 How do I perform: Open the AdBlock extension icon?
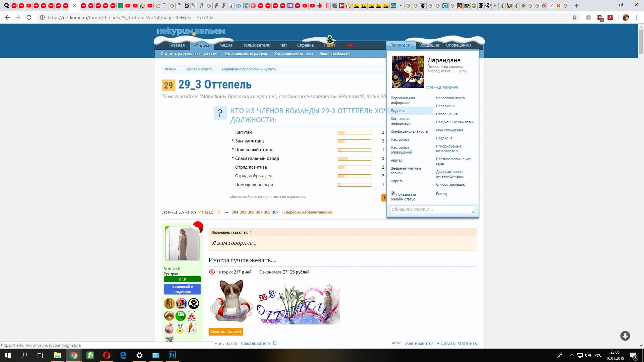[599, 17]
